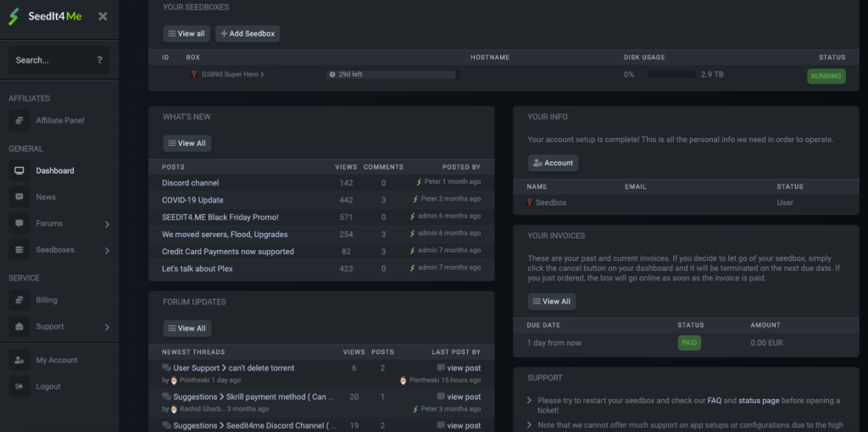The height and width of the screenshot is (432, 868).
Task: Click the Billing icon in sidebar
Action: click(x=19, y=300)
